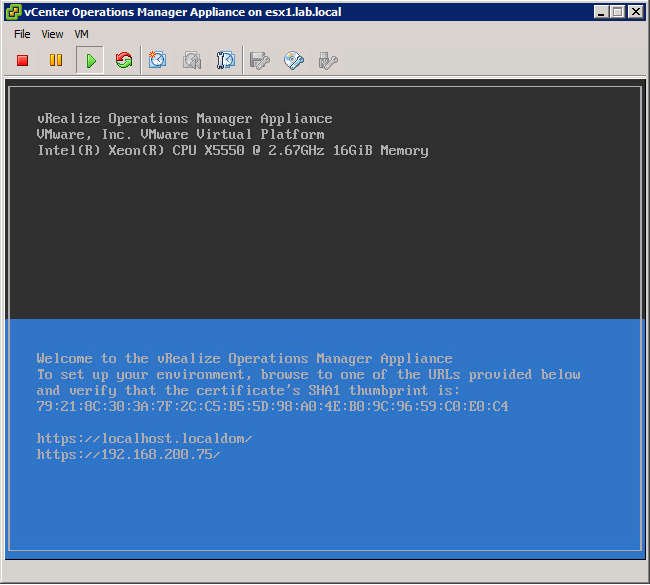Minimize the console window
This screenshot has width=650, height=585.
pyautogui.click(x=601, y=12)
